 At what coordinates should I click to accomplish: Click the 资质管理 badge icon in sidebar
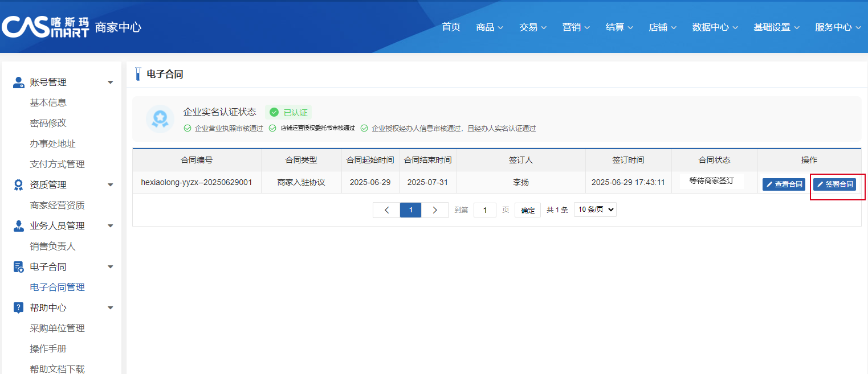point(18,185)
